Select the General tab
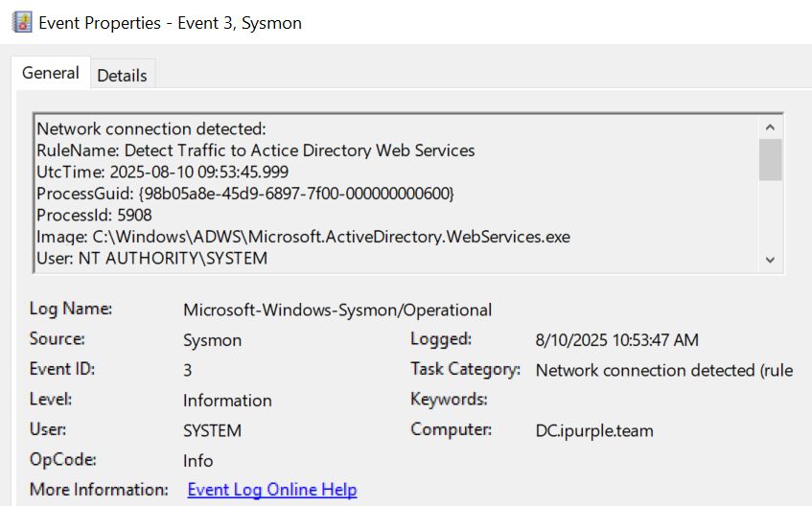The height and width of the screenshot is (506, 812). 51,73
